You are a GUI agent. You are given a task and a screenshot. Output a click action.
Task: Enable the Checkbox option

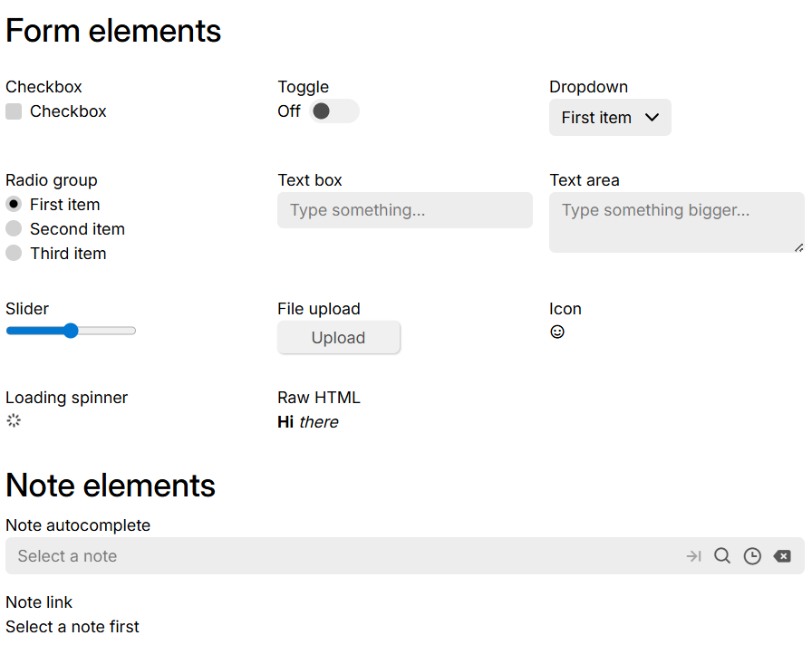coord(13,111)
